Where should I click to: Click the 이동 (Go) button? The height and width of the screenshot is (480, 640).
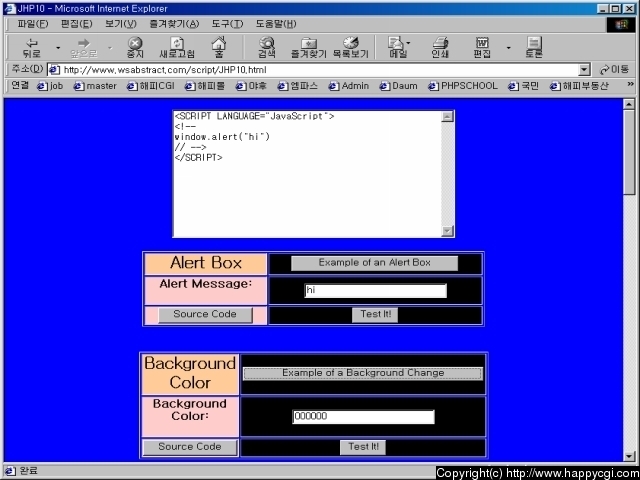tap(614, 70)
